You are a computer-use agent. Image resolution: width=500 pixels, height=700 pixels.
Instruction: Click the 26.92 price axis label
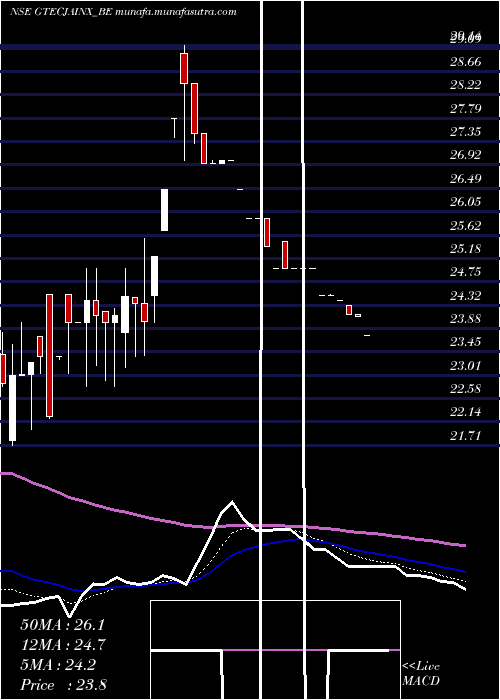(x=466, y=155)
